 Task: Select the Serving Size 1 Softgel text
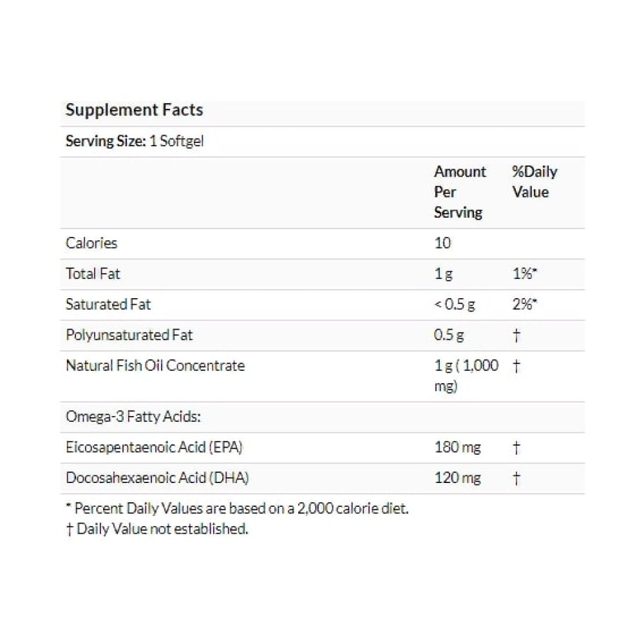tap(135, 141)
